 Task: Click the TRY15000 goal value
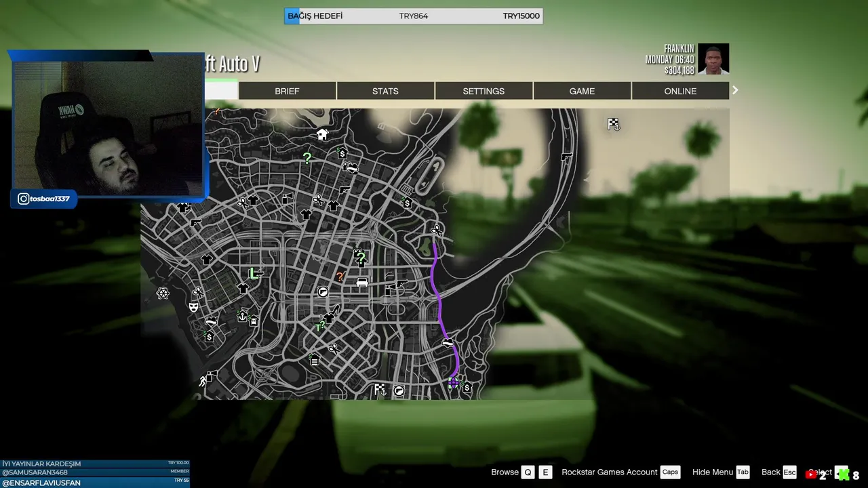click(521, 16)
